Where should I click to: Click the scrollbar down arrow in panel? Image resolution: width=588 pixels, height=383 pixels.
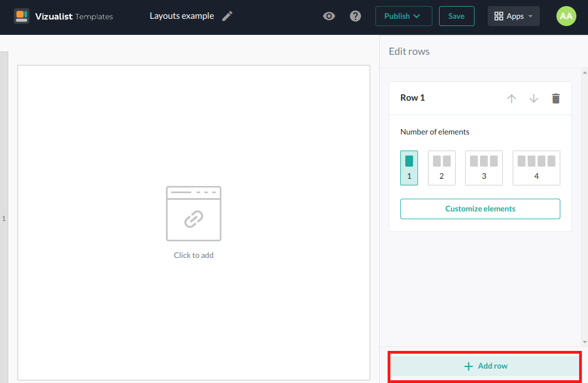tap(585, 343)
